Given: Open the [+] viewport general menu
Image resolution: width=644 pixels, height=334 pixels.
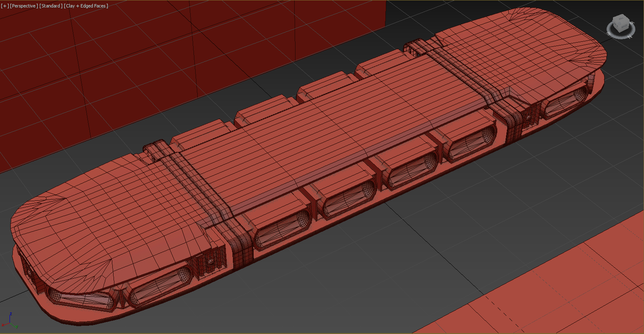Looking at the screenshot, I should point(5,6).
